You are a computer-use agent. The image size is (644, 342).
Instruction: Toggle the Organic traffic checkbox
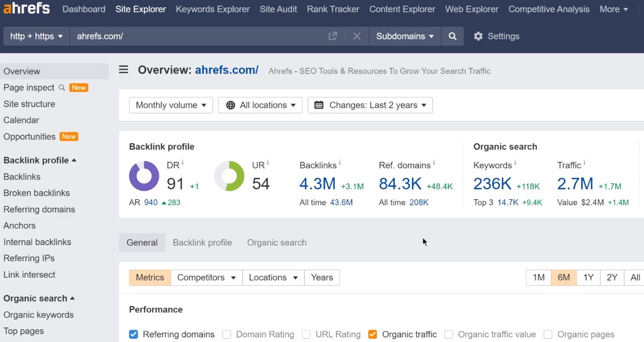tap(372, 334)
